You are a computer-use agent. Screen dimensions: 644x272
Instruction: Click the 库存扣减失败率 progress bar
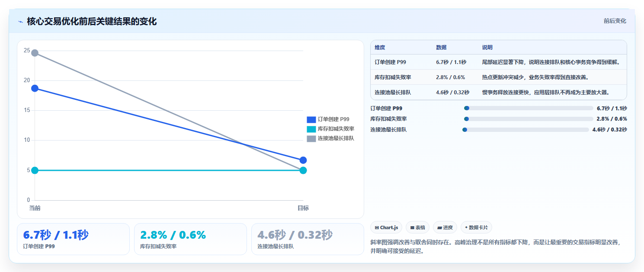pos(528,119)
